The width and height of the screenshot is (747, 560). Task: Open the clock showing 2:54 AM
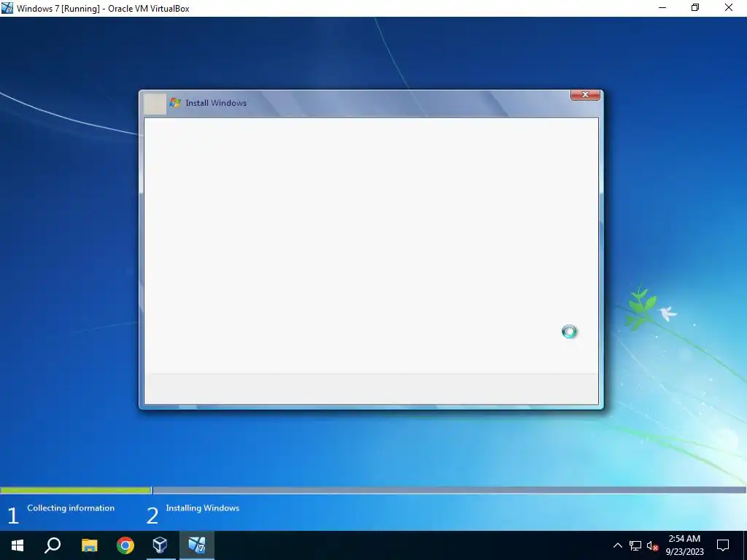click(x=684, y=545)
